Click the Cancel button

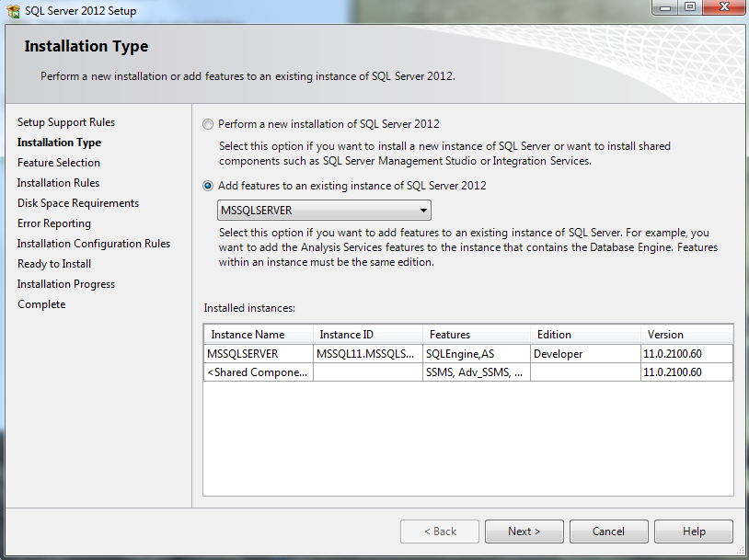click(x=608, y=531)
